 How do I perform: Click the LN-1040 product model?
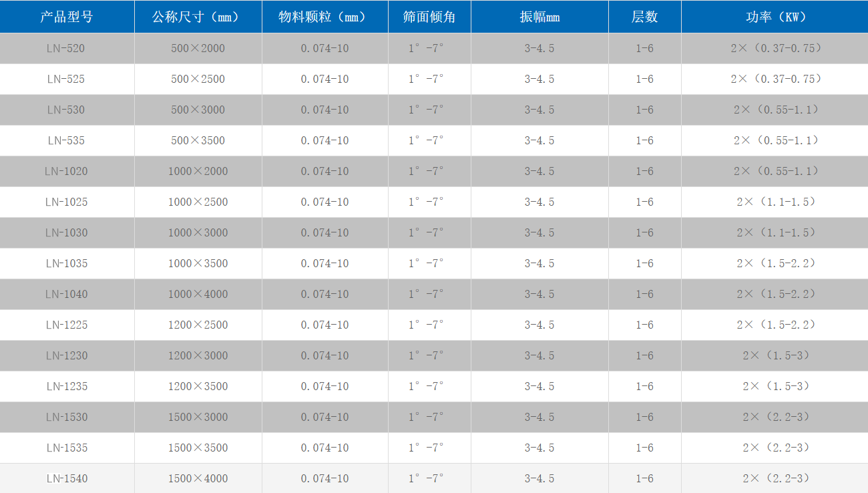coord(66,294)
